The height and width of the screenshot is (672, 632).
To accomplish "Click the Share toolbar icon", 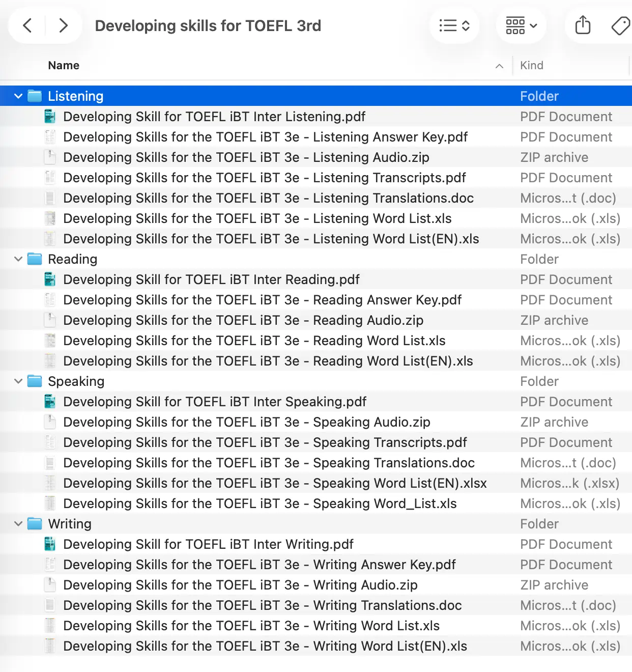I will [x=583, y=25].
